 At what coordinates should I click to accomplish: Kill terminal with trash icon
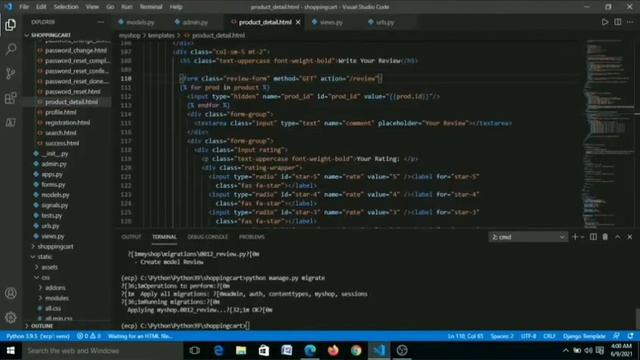pyautogui.click(x=605, y=237)
